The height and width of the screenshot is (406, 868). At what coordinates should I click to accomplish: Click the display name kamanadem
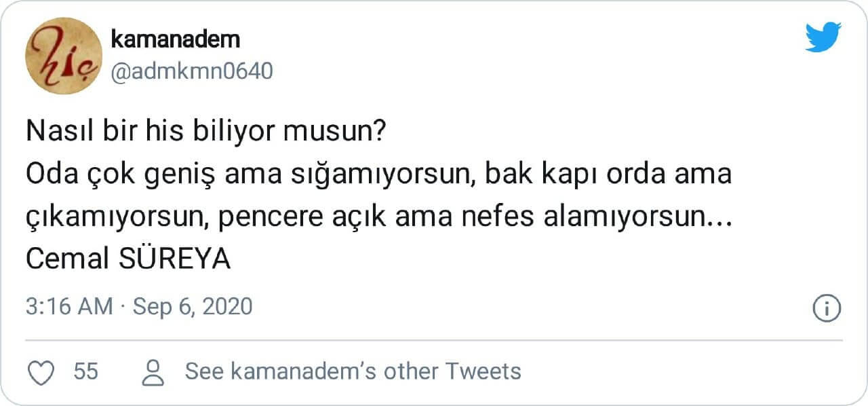[x=174, y=39]
